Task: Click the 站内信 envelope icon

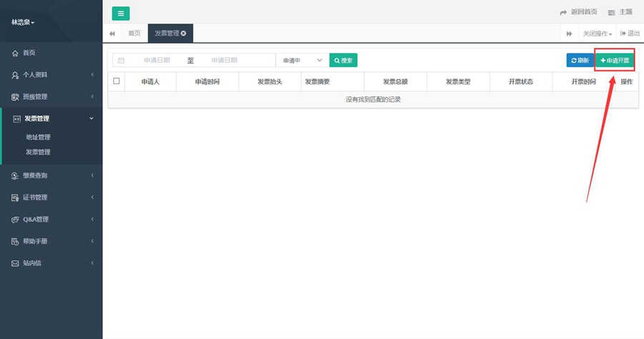Action: (15, 263)
